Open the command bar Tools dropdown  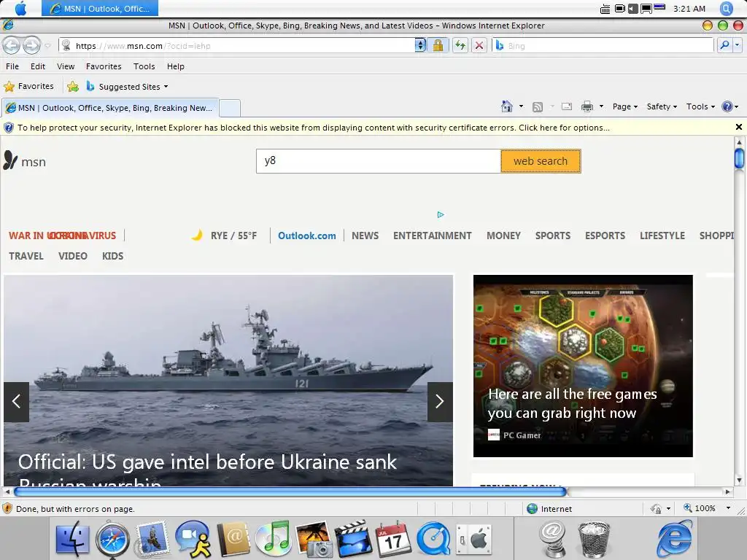tap(700, 106)
